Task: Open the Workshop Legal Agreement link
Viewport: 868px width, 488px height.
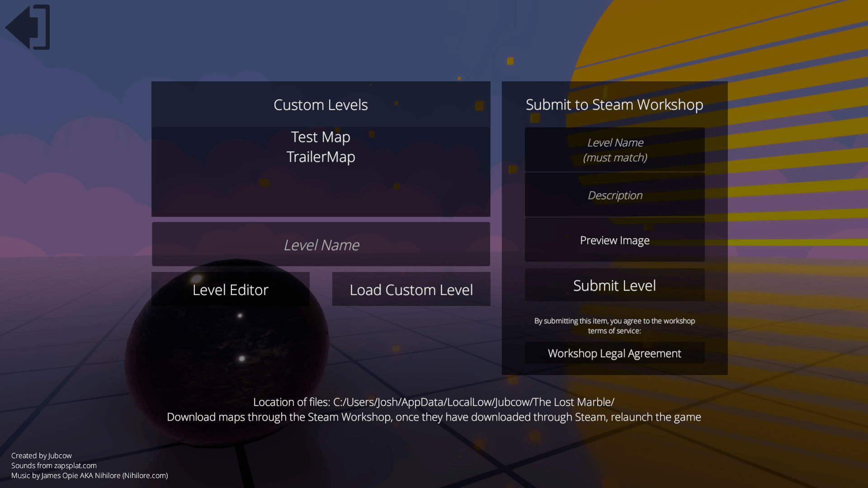Action: click(x=614, y=353)
